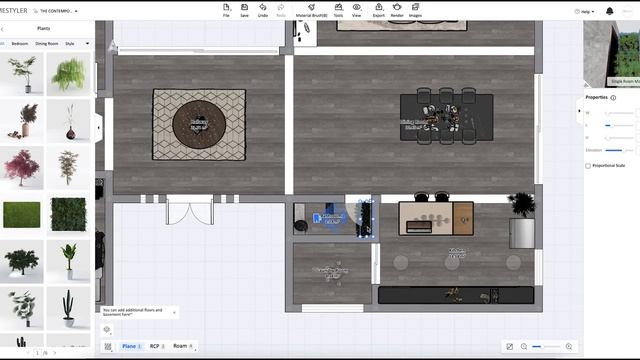Go back from the Plants catalog
The width and height of the screenshot is (640, 360).
pyautogui.click(x=2, y=29)
